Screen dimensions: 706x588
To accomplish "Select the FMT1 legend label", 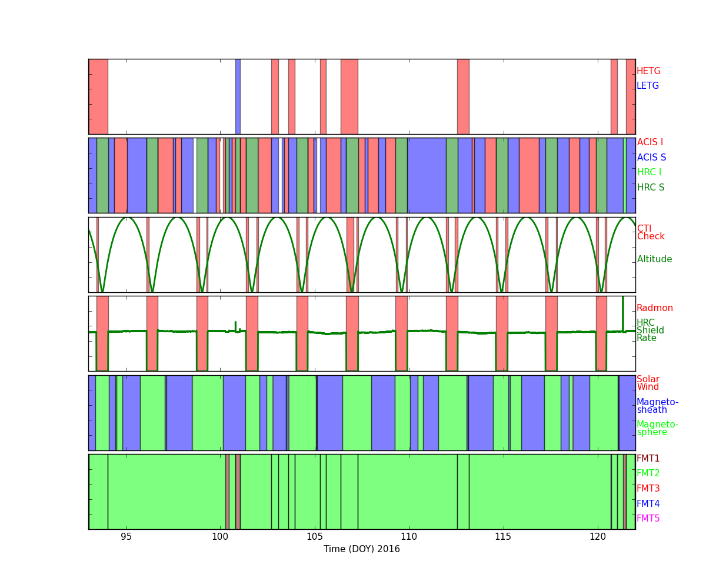I will tap(648, 459).
